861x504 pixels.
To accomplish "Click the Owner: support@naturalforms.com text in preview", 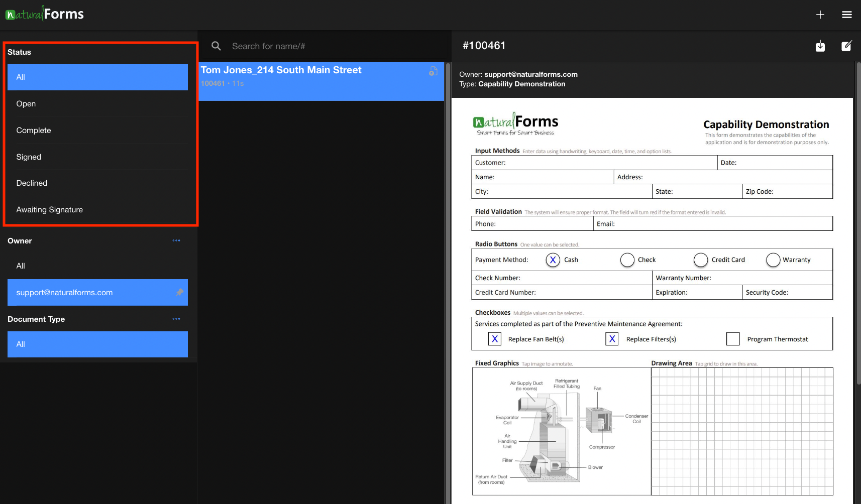I will coord(518,74).
